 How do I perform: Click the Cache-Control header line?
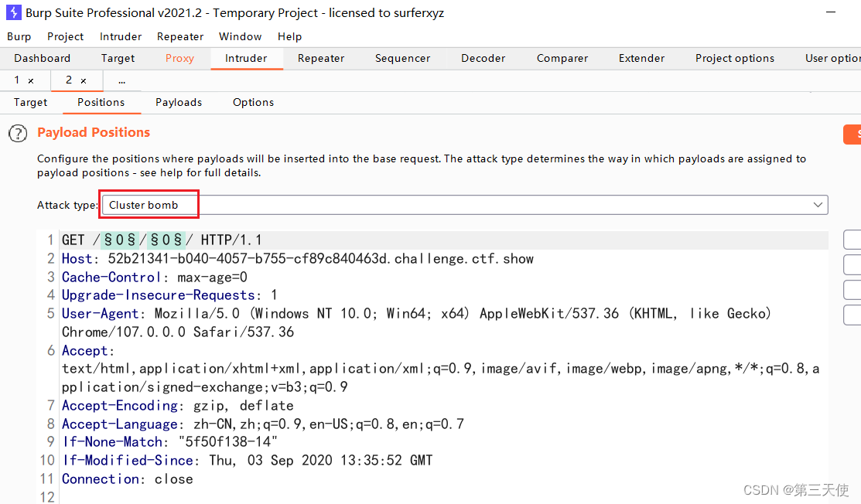(154, 278)
